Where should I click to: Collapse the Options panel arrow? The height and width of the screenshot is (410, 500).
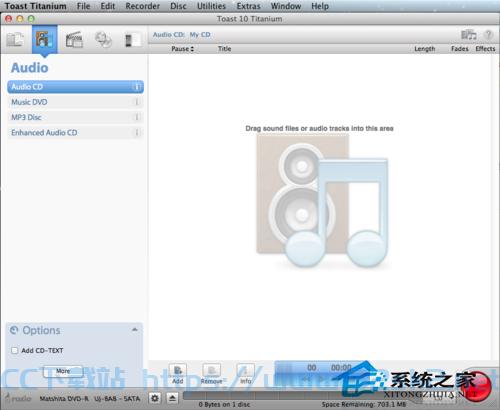(x=135, y=330)
